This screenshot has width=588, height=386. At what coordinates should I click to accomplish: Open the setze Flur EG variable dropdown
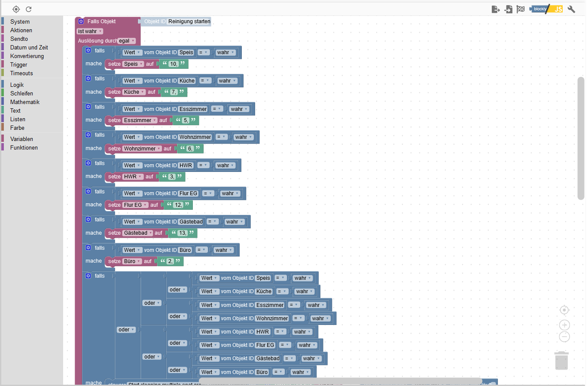click(x=135, y=205)
